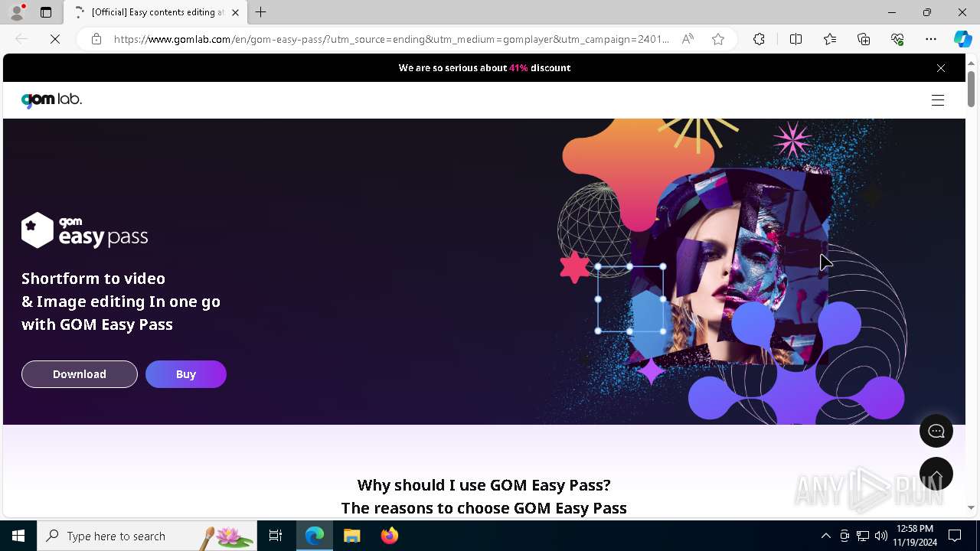
Task: Open a new browser tab
Action: click(261, 12)
